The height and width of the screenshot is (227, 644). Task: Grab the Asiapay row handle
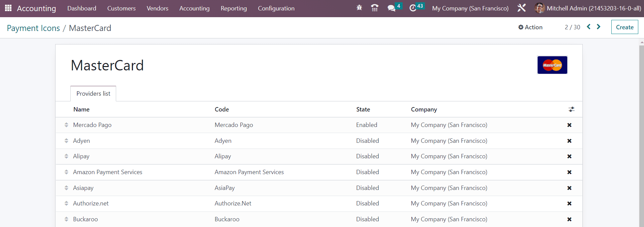(x=66, y=188)
